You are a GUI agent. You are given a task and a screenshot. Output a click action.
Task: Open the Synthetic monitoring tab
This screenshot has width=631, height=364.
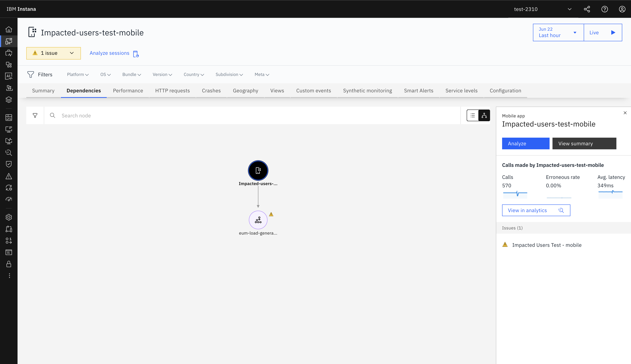tap(368, 91)
